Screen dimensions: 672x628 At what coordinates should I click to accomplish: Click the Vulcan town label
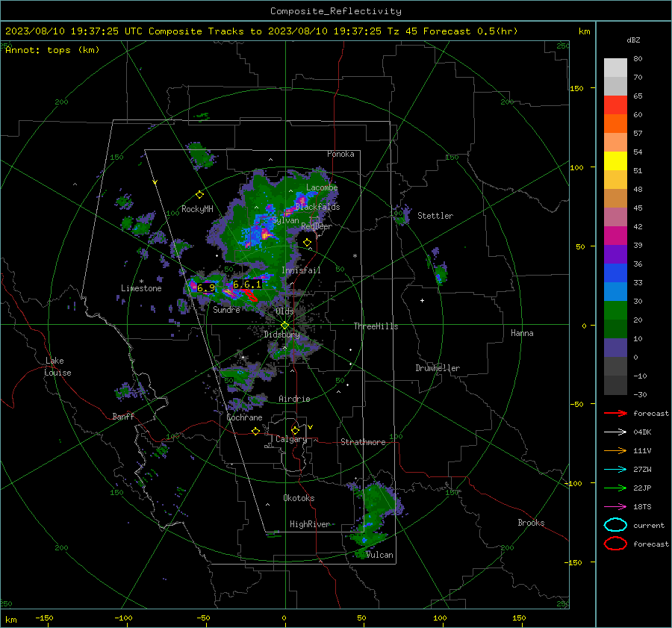379,555
